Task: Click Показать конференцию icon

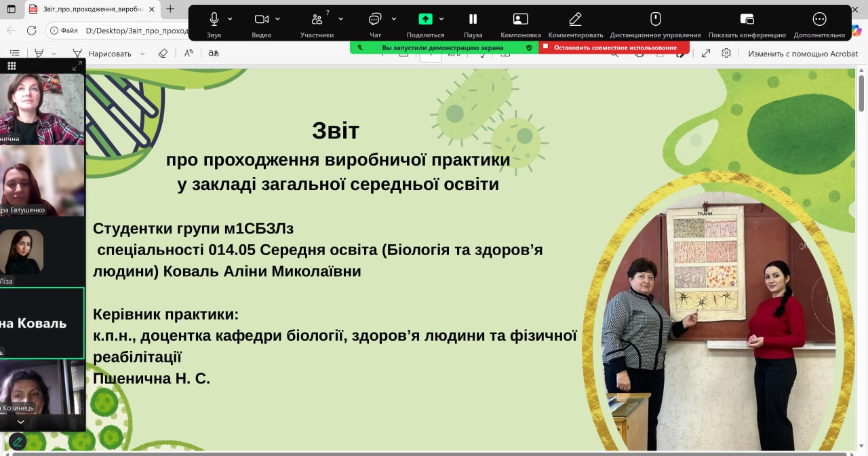Action: pos(747,19)
